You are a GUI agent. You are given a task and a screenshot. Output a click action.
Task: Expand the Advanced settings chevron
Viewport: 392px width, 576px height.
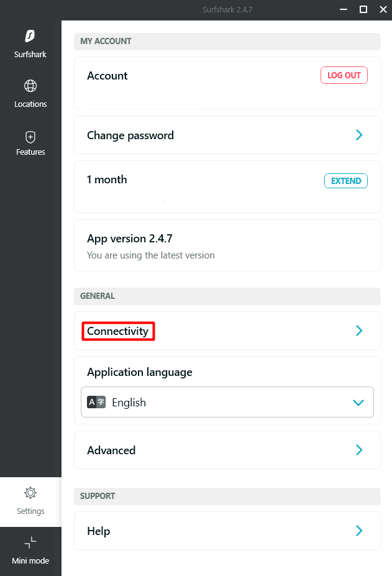click(359, 450)
